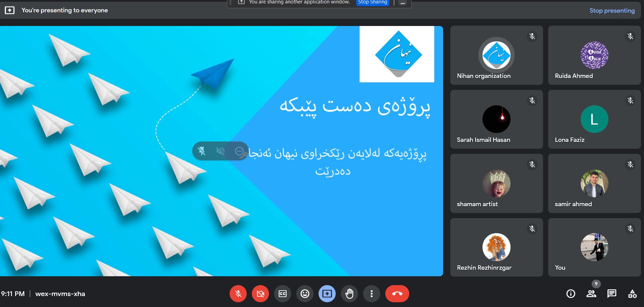Open the activities panel
The width and height of the screenshot is (644, 307).
coord(632,294)
